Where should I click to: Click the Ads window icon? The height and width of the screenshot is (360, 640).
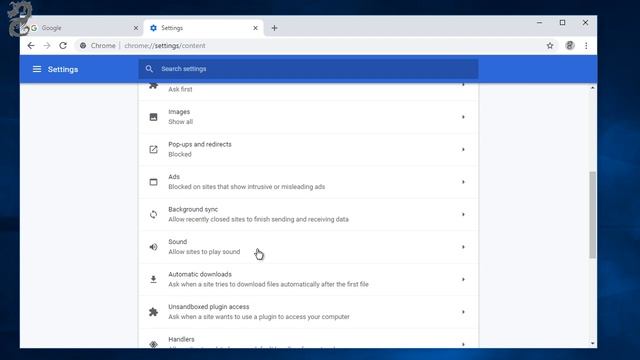pyautogui.click(x=153, y=182)
